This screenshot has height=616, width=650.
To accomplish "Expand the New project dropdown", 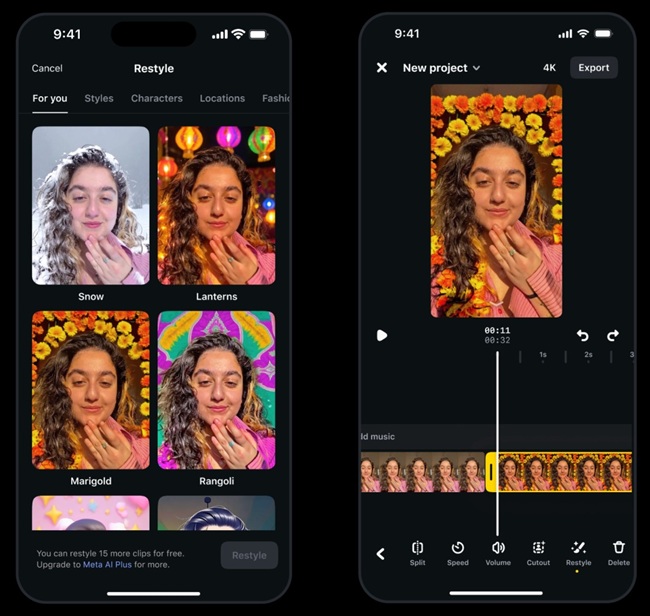I will click(x=441, y=68).
